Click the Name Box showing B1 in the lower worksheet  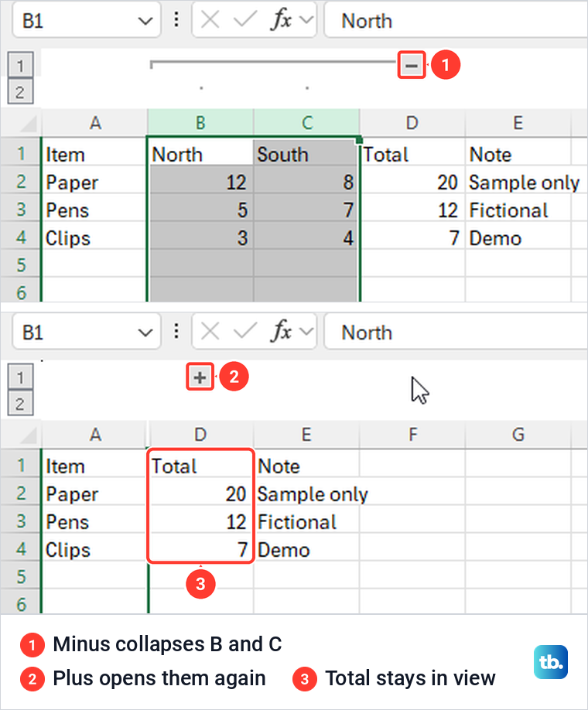click(x=87, y=333)
